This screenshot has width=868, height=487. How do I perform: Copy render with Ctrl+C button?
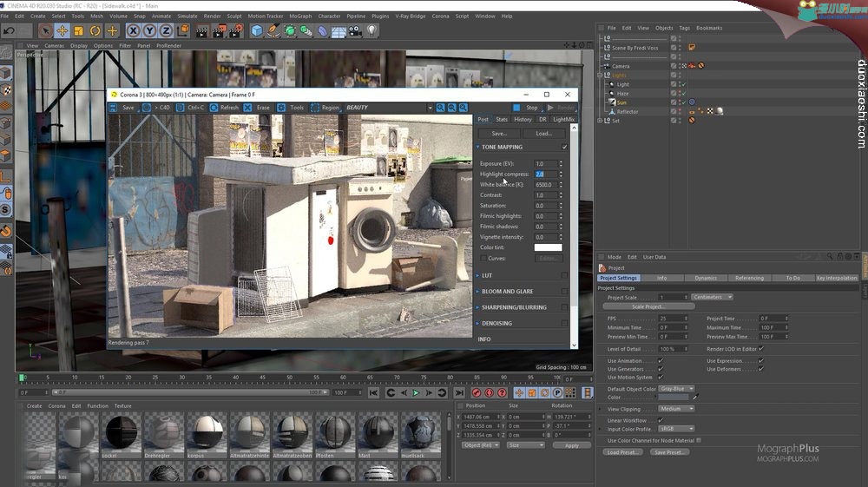[x=190, y=108]
